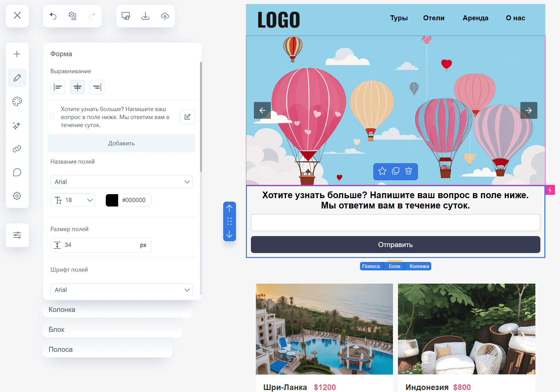Click the plus add element icon
This screenshot has width=560, height=392.
click(17, 54)
